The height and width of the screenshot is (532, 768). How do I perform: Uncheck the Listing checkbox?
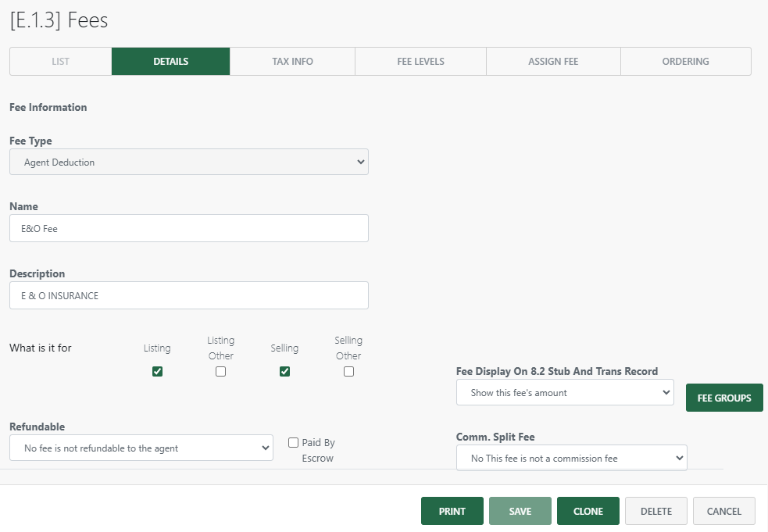coord(157,371)
